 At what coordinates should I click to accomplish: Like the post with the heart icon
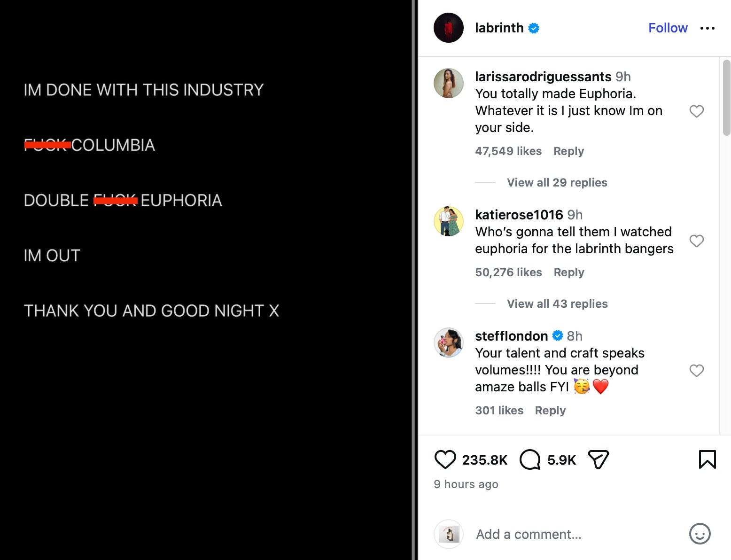click(x=445, y=459)
